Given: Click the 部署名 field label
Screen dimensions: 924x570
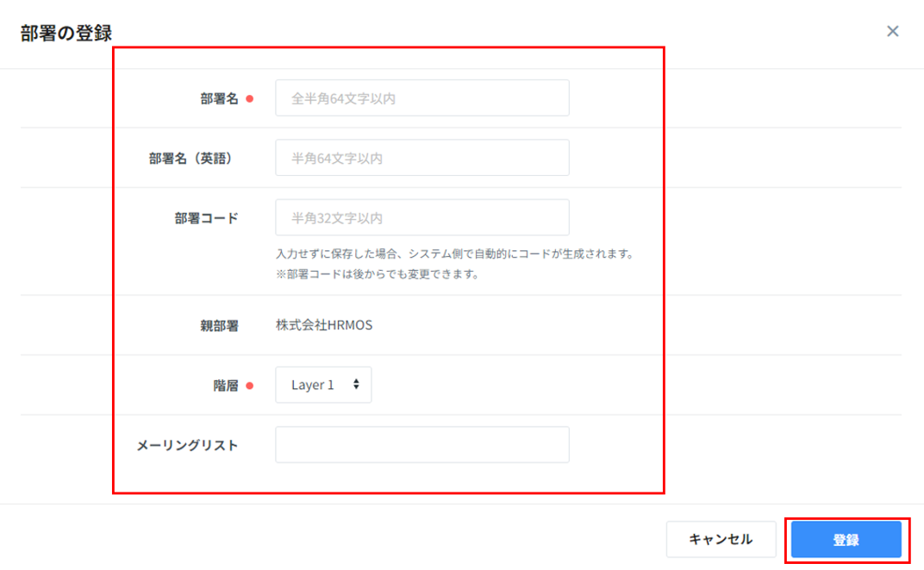Looking at the screenshot, I should [x=219, y=98].
